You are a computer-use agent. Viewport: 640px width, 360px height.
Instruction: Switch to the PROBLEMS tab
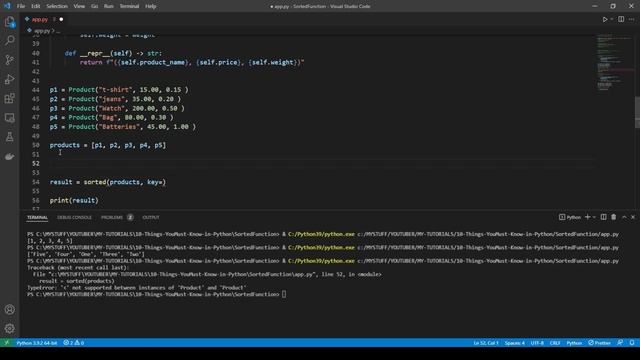point(112,218)
